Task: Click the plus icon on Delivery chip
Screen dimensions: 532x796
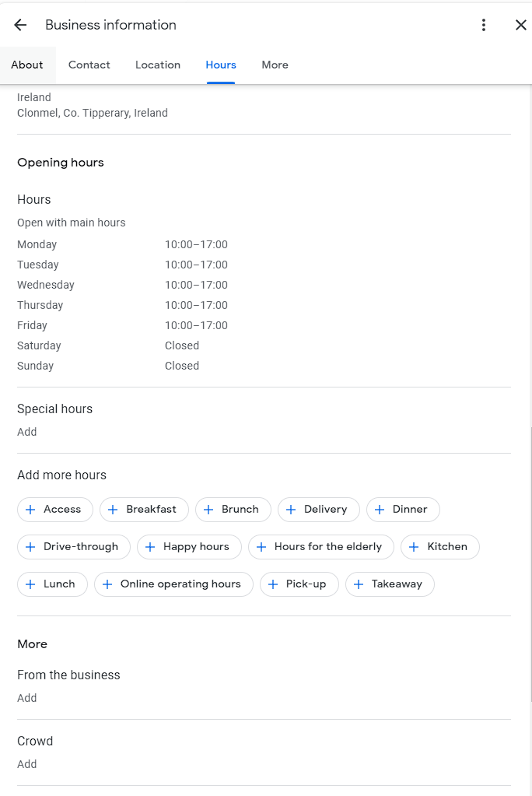Action: click(291, 510)
